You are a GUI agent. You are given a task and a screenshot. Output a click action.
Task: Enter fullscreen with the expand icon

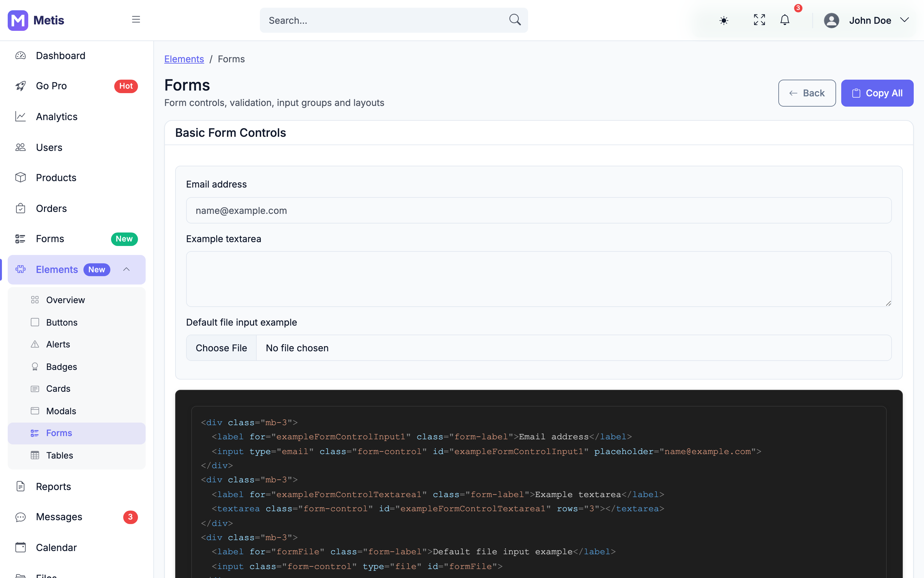point(759,20)
